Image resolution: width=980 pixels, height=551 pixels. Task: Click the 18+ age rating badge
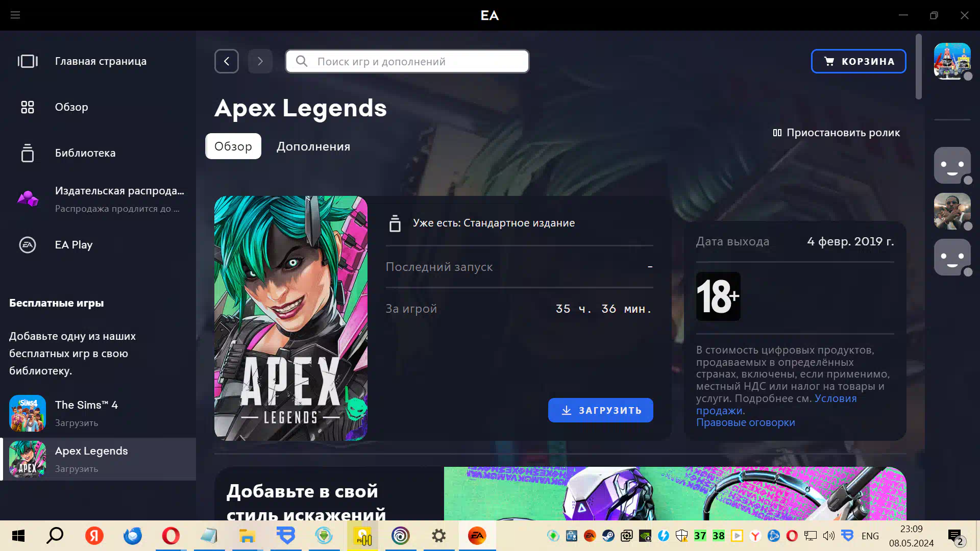pos(718,296)
